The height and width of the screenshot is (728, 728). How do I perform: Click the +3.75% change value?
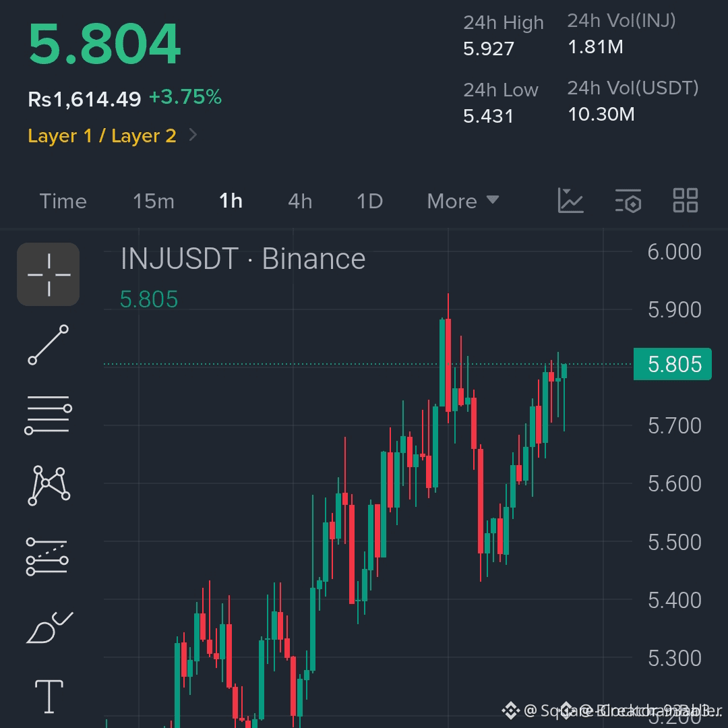tap(185, 97)
